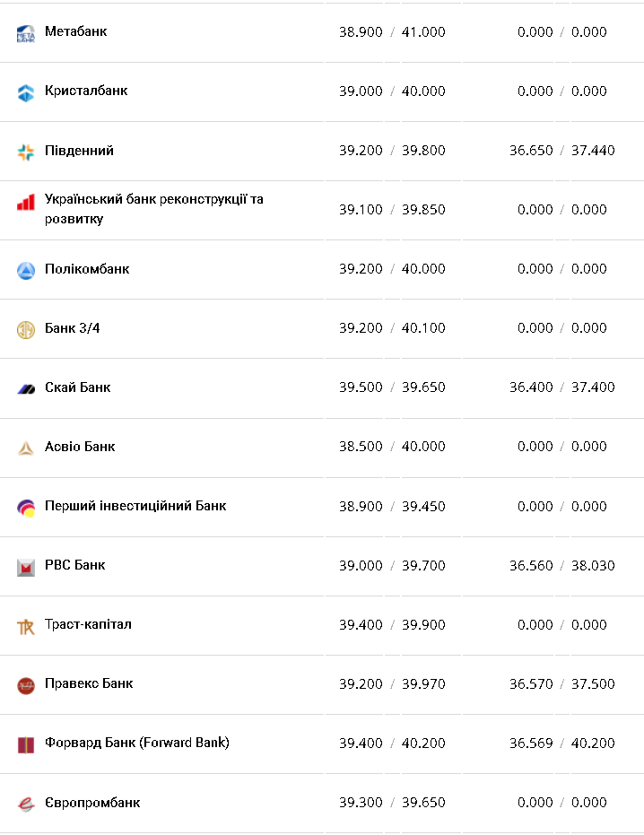644x835 pixels.
Task: Click the Скай Банк logo icon
Action: tap(25, 388)
